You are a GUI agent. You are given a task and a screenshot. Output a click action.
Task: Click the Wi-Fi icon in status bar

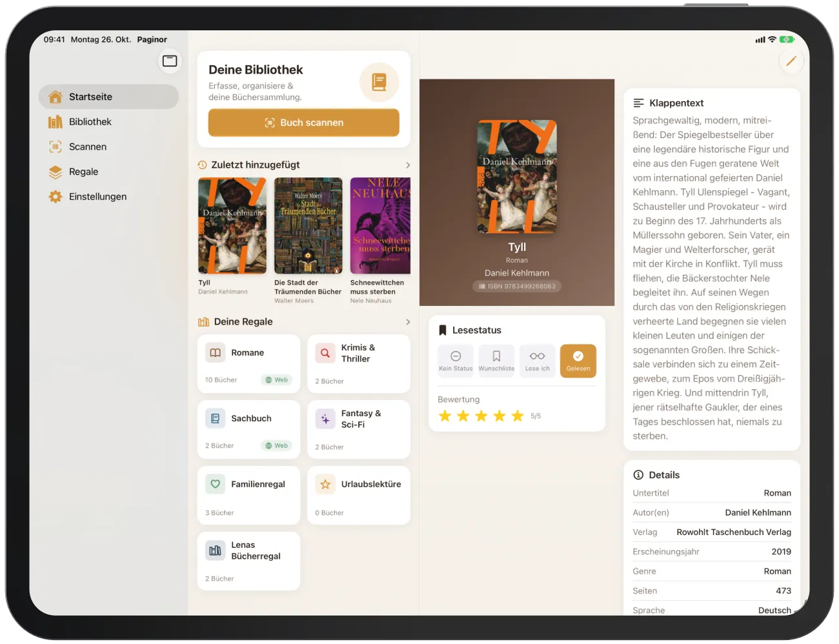(x=772, y=39)
